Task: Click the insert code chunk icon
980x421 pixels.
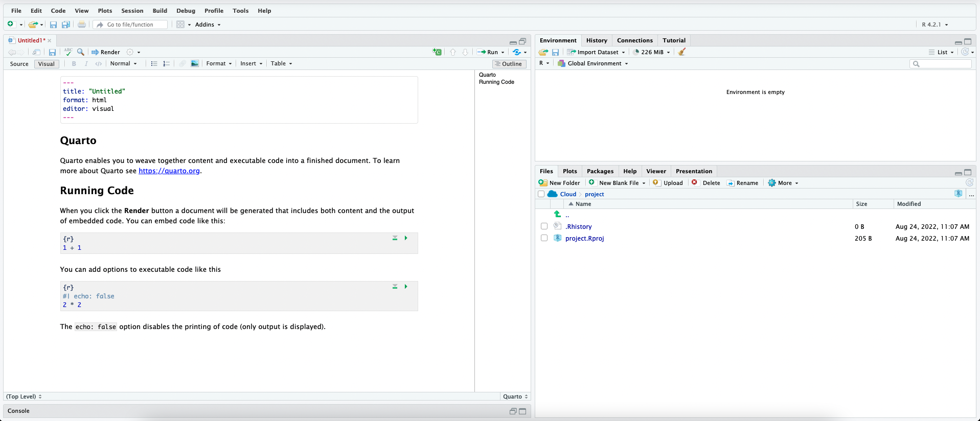Action: click(x=437, y=52)
